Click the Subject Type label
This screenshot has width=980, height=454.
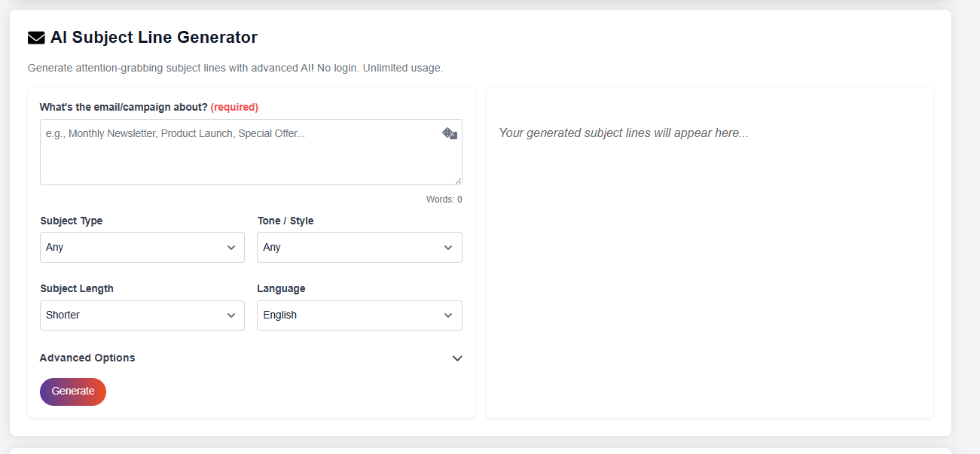click(72, 221)
